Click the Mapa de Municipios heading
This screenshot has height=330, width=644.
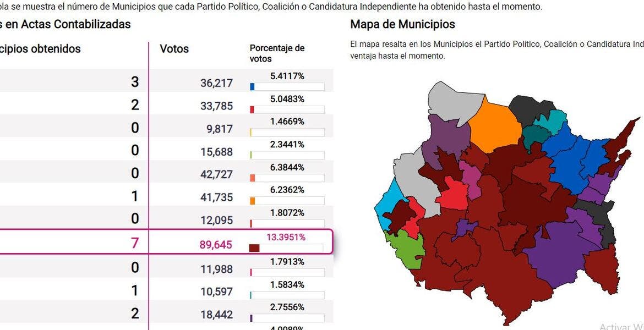(402, 24)
